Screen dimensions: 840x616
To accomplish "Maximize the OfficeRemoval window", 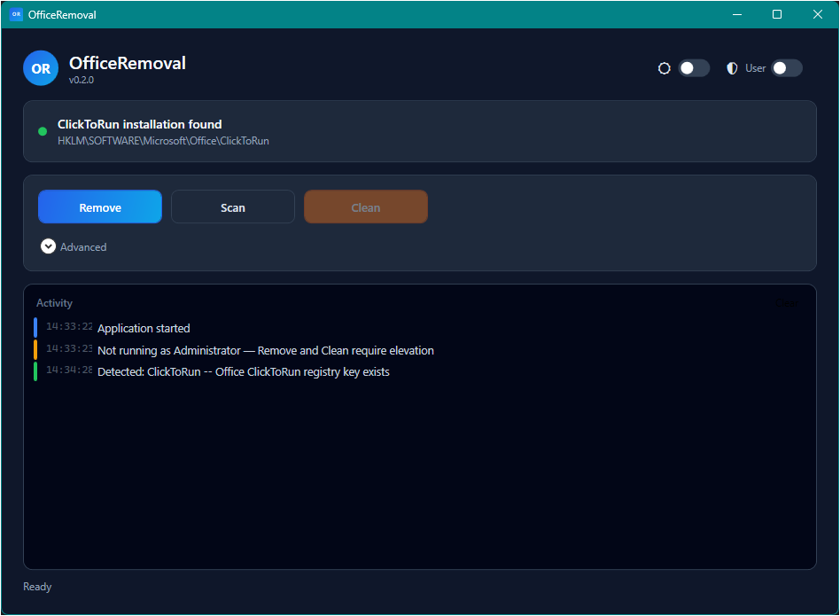I will [777, 14].
